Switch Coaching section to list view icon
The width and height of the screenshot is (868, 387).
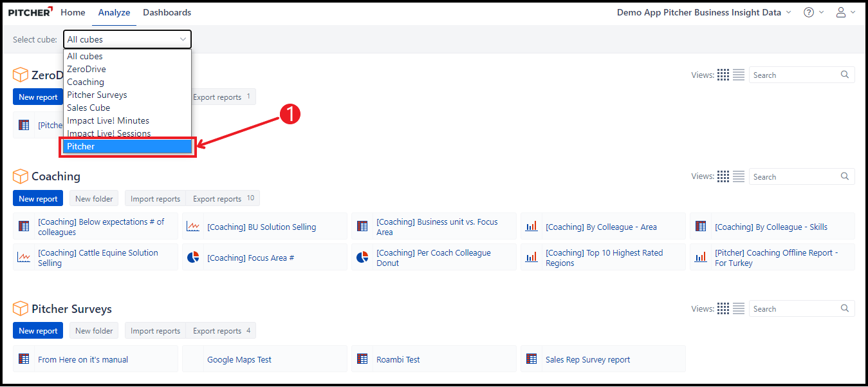coord(739,176)
